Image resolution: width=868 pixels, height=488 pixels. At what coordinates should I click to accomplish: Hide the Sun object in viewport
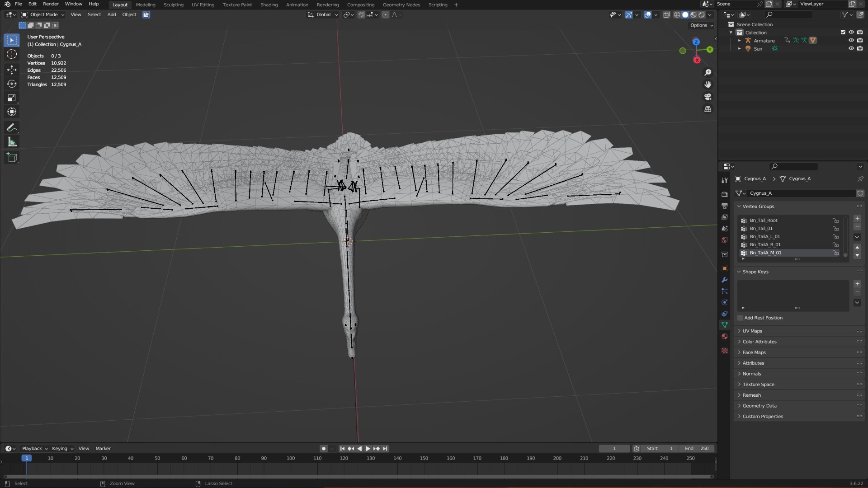point(851,49)
